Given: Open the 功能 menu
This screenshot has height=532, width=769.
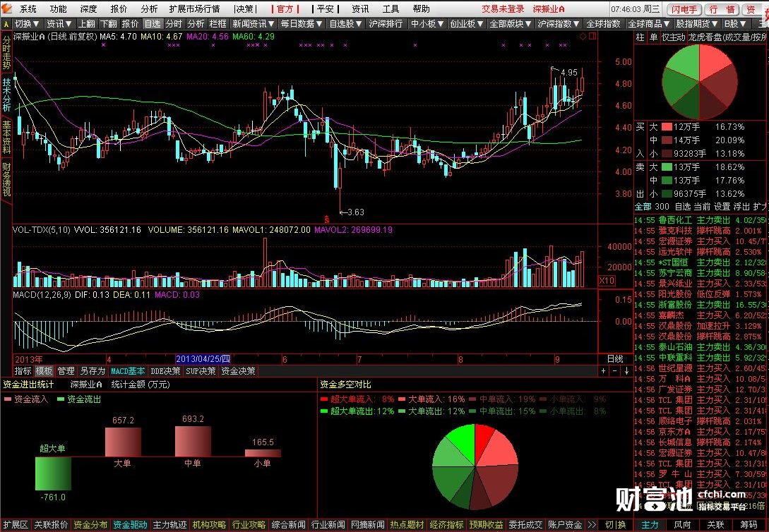Looking at the screenshot, I should [58, 8].
